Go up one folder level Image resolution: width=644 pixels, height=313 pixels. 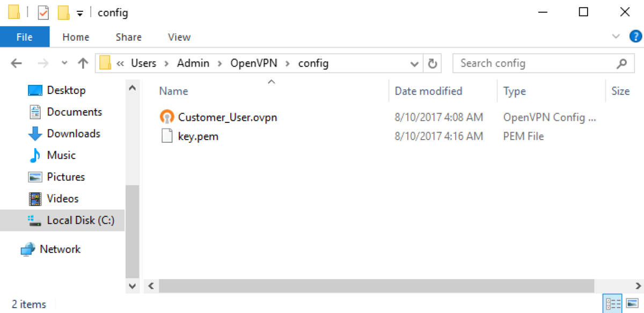pos(83,63)
